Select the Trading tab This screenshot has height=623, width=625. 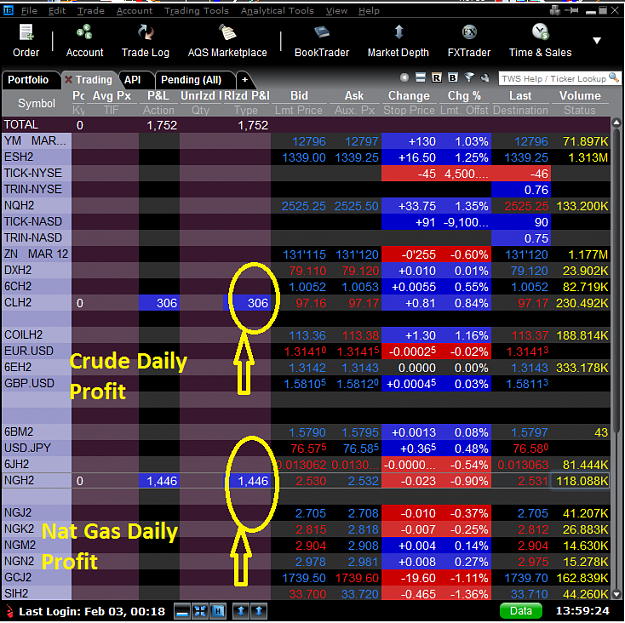[x=94, y=80]
